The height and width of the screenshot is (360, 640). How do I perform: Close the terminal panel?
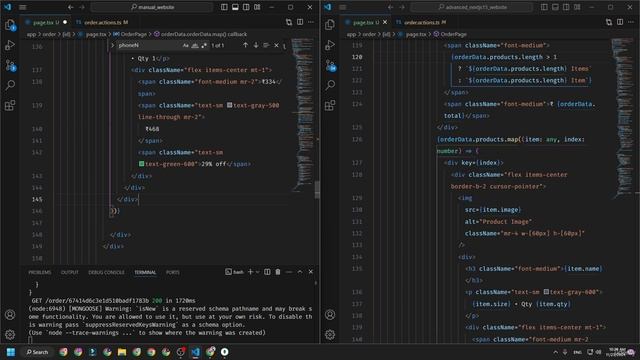coord(311,272)
